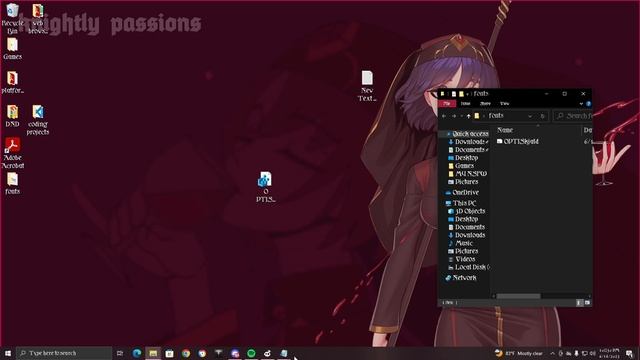Open the weather widget showing Mostly clear

pos(519,353)
